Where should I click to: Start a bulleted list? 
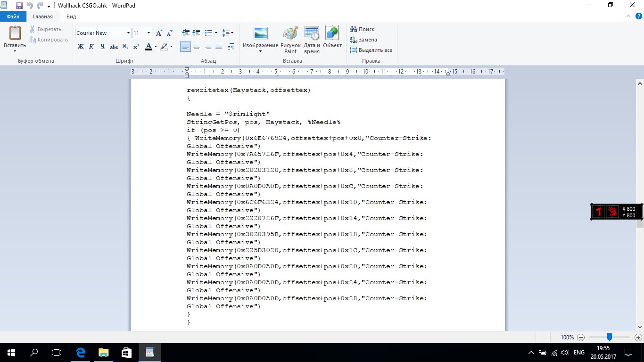[209, 33]
